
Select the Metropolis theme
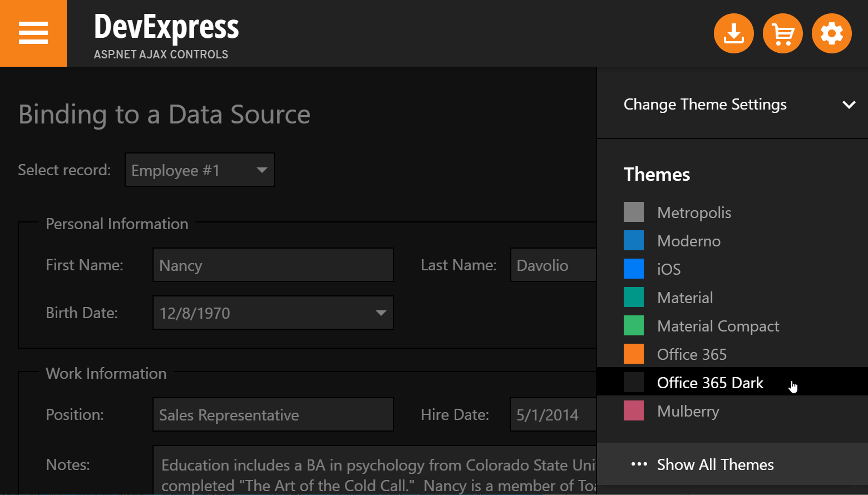[732, 212]
